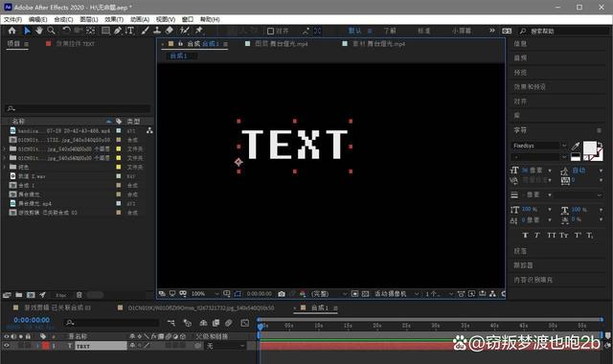The height and width of the screenshot is (364, 613).
Task: Select the Eraser tool
Action: pyautogui.click(x=170, y=31)
